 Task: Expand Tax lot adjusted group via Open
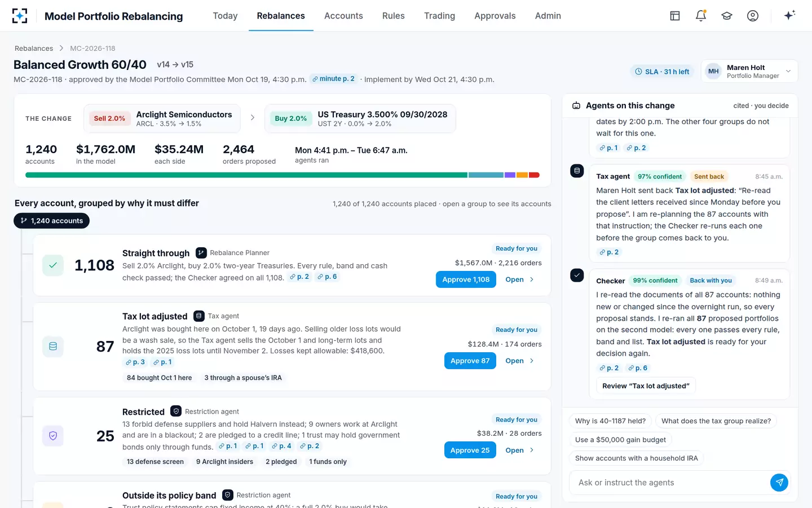click(x=519, y=361)
